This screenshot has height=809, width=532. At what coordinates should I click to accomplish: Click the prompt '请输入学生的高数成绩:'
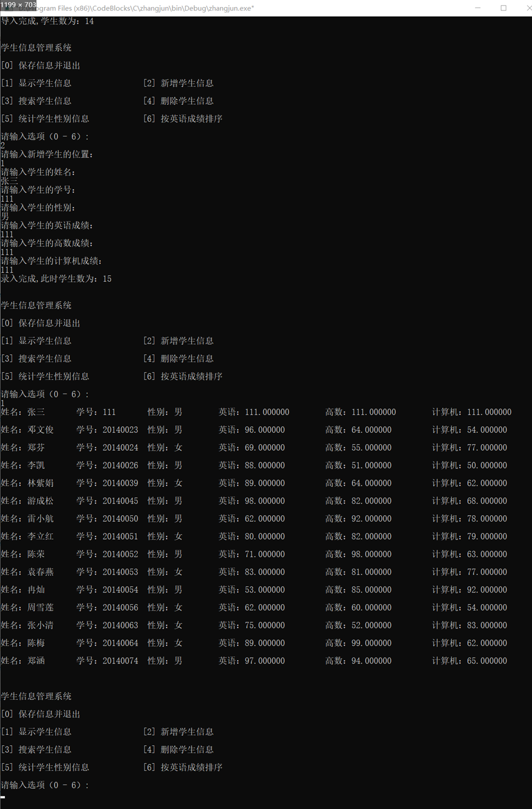pos(47,243)
